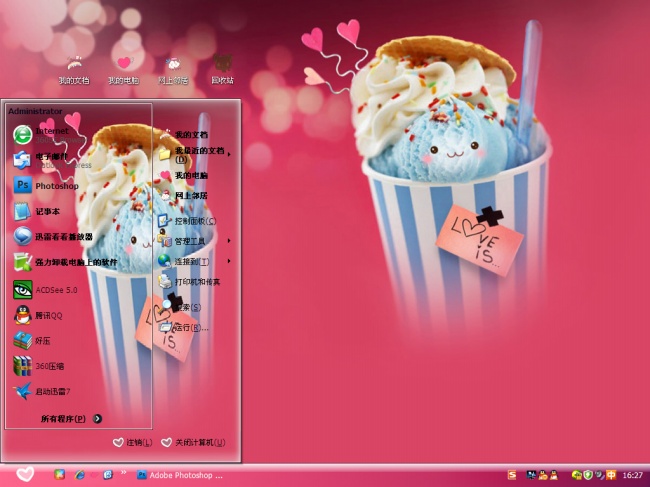Viewport: 650px width, 487px height.
Task: Click the colorful first quick launch icon
Action: point(60,475)
